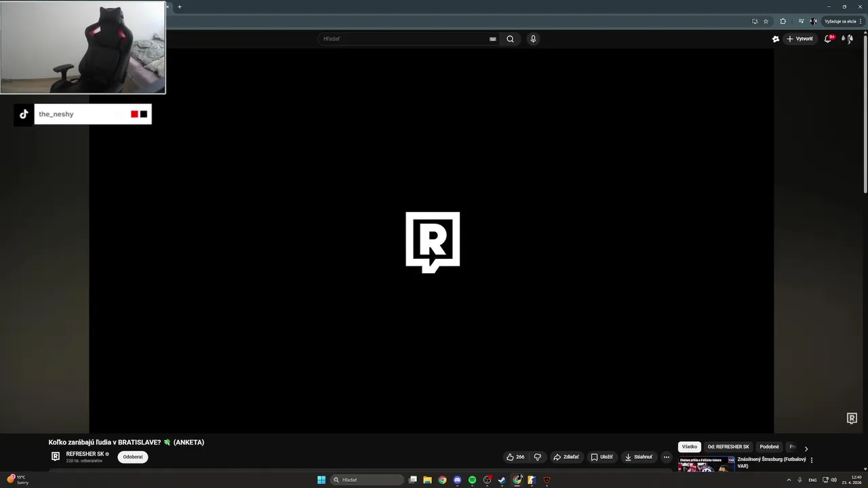Image resolution: width=868 pixels, height=488 pixels.
Task: Open YouTube account avatar menu
Action: (x=847, y=39)
